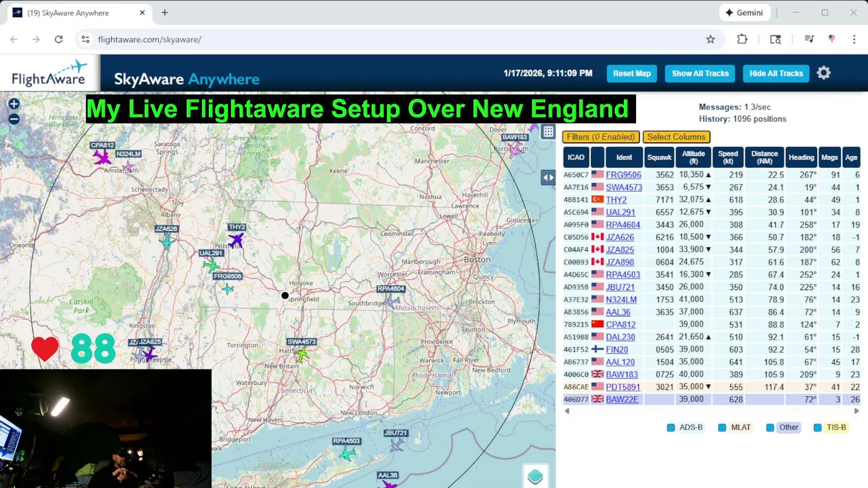The image size is (868, 488).
Task: Select ICAO cell A650C7
Action: coord(576,175)
